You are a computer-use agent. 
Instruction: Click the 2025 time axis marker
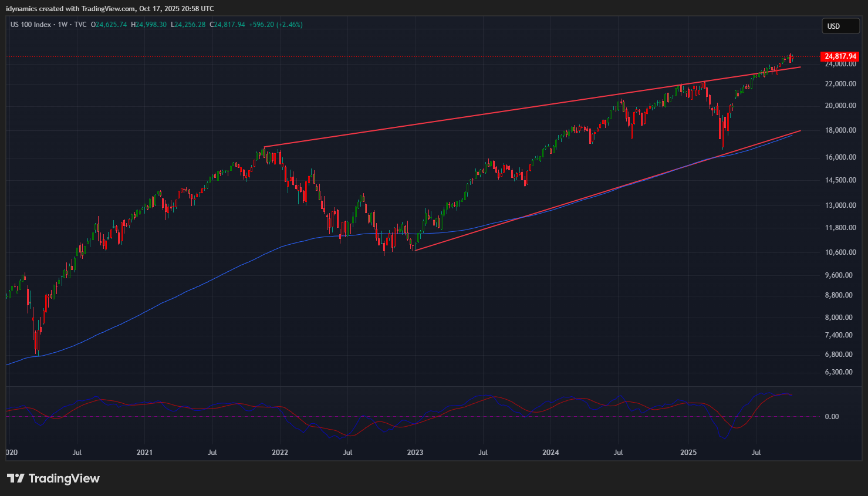click(x=688, y=453)
